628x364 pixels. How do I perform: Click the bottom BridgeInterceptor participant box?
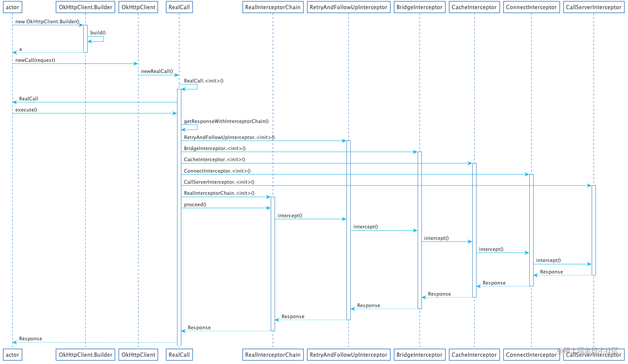[x=420, y=355]
